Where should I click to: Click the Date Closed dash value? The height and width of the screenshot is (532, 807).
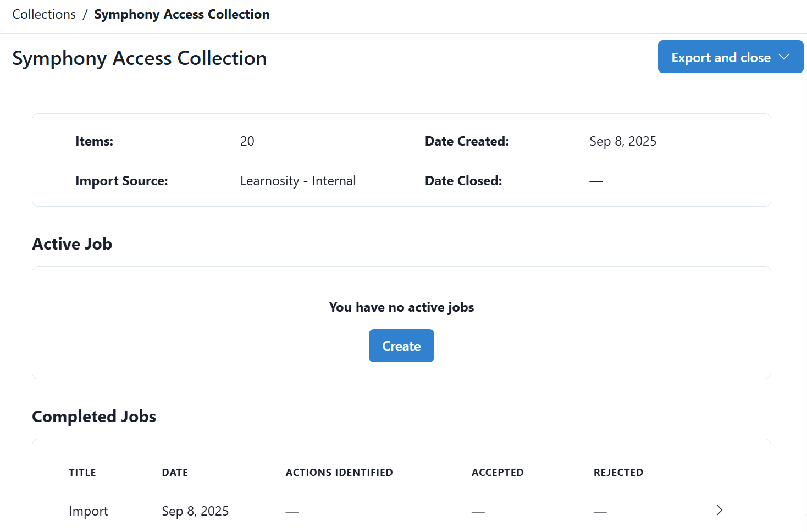[x=596, y=181]
